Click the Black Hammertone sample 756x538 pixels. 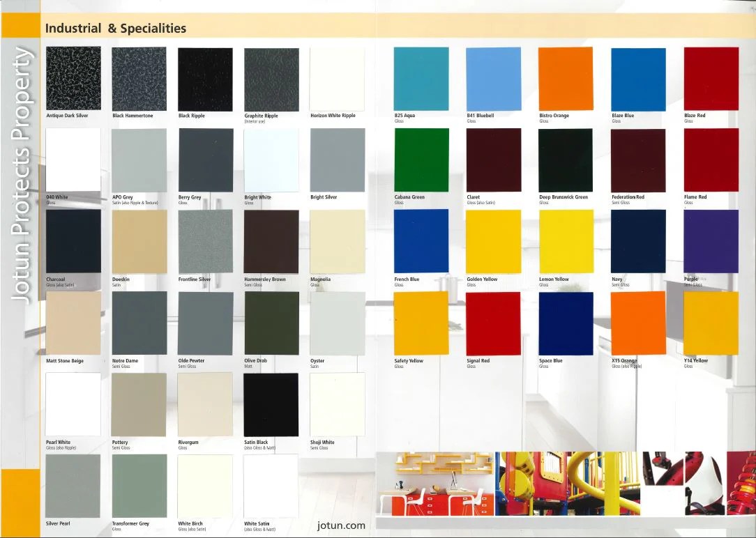point(139,78)
